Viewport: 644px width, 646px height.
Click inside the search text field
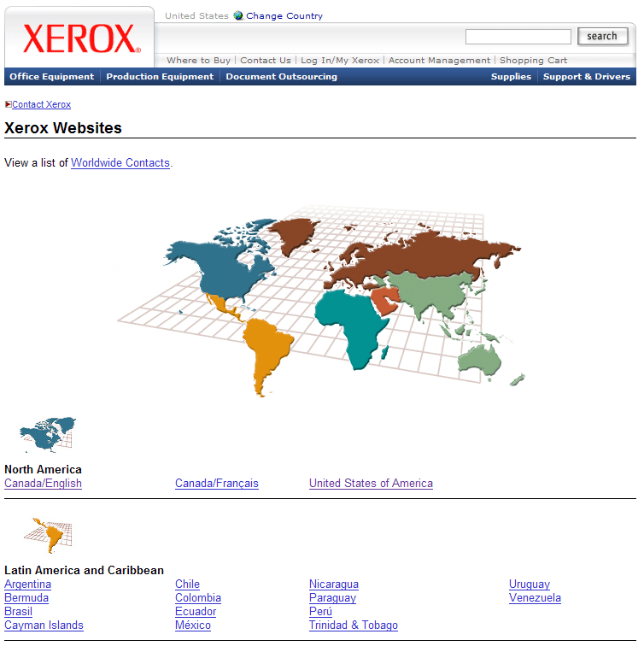(x=518, y=37)
